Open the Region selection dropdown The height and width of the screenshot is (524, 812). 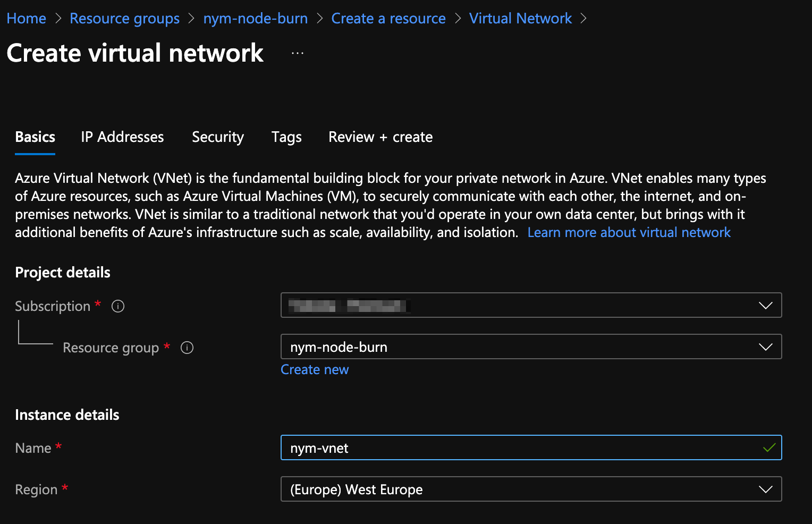tap(765, 489)
